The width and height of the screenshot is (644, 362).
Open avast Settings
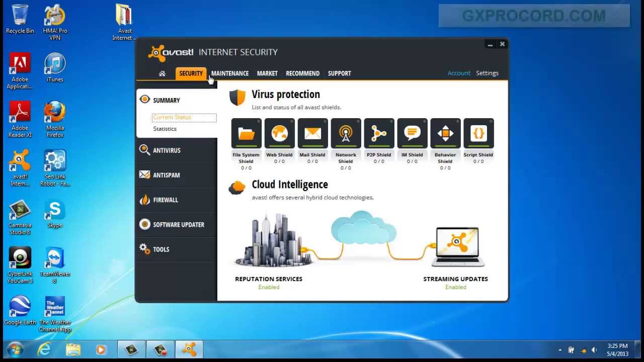point(487,73)
